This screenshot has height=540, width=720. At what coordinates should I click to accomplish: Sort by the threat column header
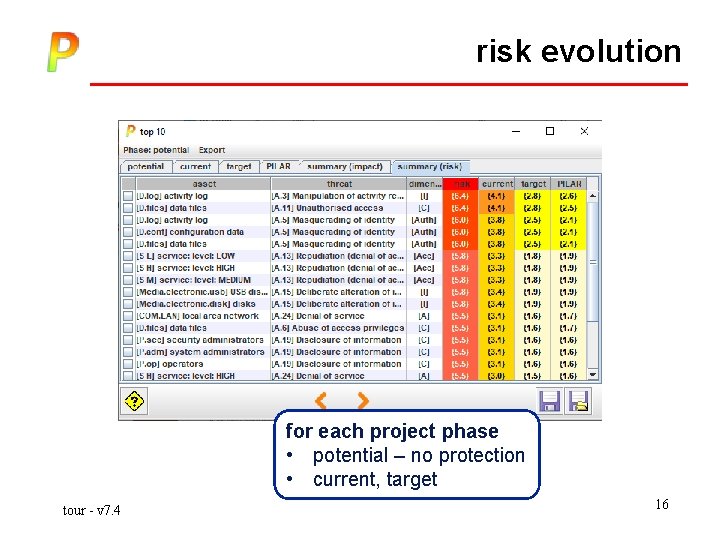[339, 184]
